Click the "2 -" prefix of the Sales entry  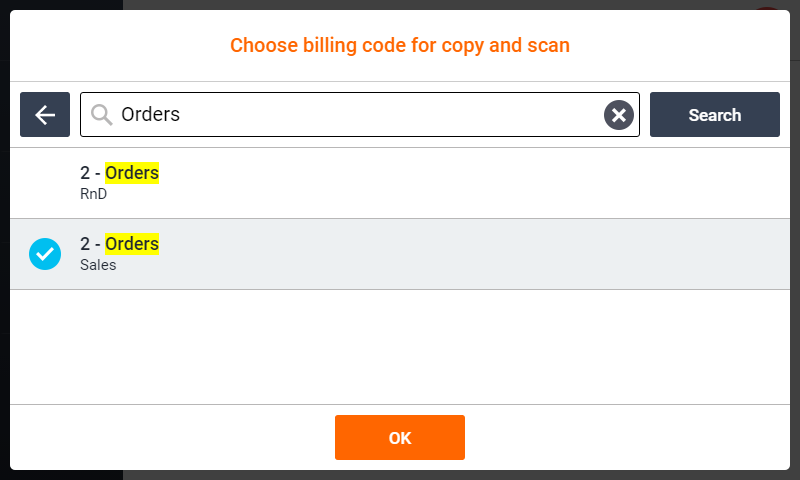pos(90,244)
